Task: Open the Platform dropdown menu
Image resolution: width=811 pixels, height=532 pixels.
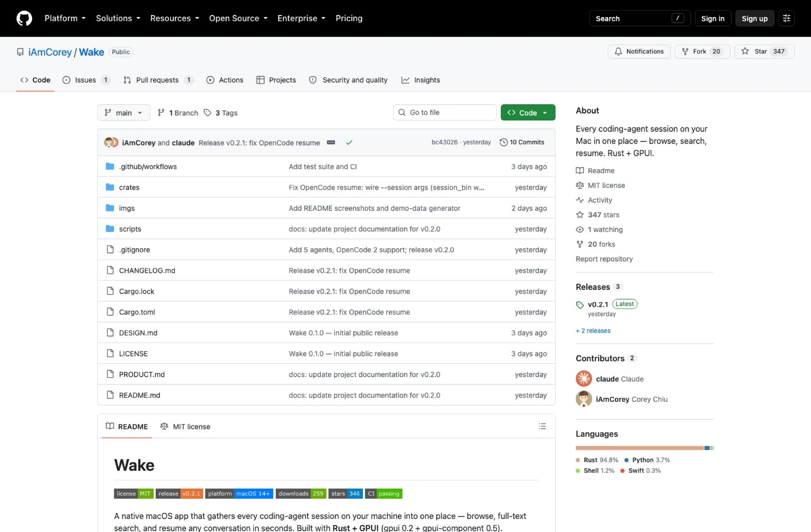Action: [65, 18]
